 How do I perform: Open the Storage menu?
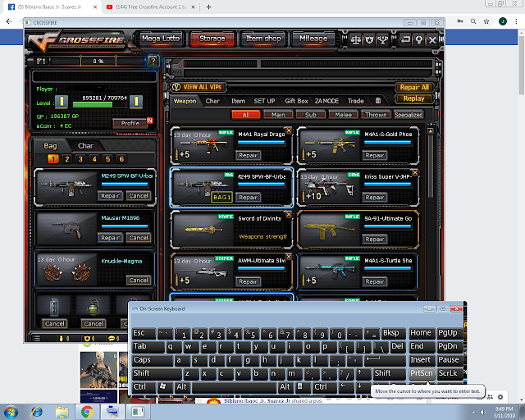coord(212,39)
